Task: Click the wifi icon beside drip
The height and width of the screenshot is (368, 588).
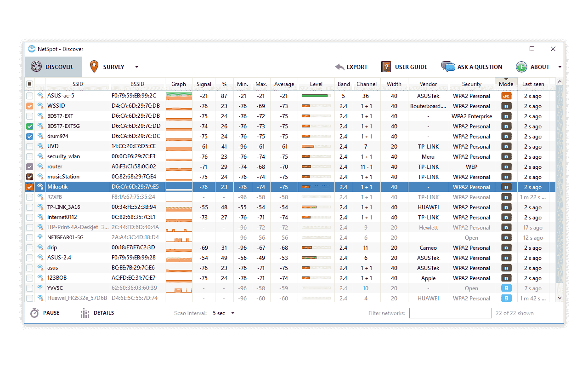Action: point(40,247)
